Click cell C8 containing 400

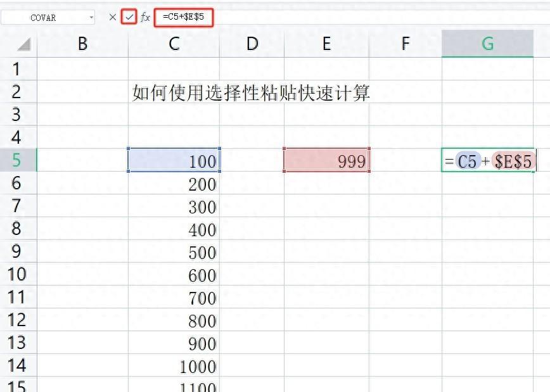[x=174, y=228]
